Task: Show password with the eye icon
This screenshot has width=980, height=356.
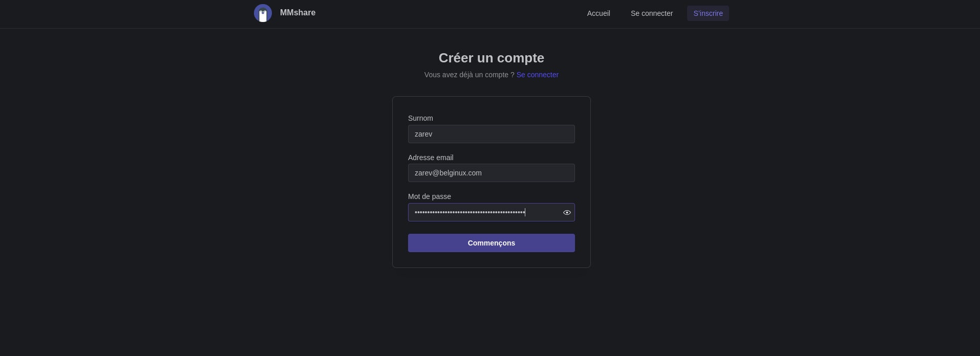Action: click(x=567, y=212)
